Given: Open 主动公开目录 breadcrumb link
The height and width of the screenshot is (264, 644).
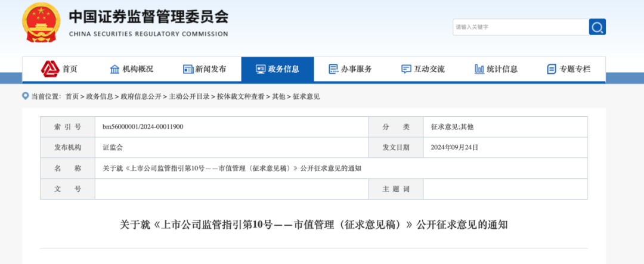Looking at the screenshot, I should click(x=190, y=97).
